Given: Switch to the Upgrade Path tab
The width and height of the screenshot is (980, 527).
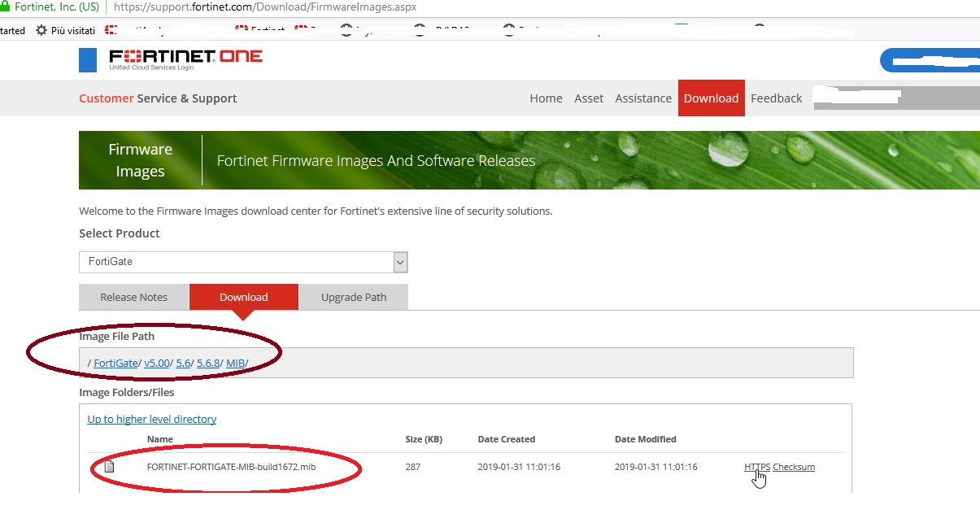Looking at the screenshot, I should point(353,297).
